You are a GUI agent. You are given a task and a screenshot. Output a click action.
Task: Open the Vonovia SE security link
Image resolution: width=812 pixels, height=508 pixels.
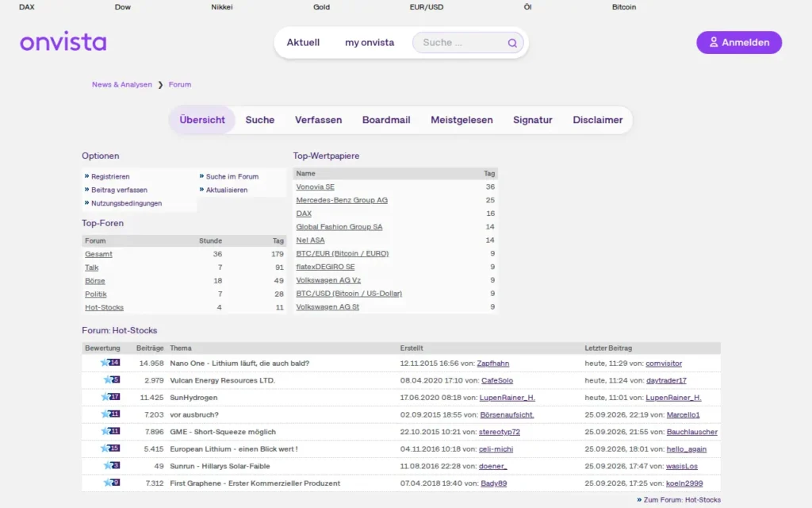[x=315, y=187]
